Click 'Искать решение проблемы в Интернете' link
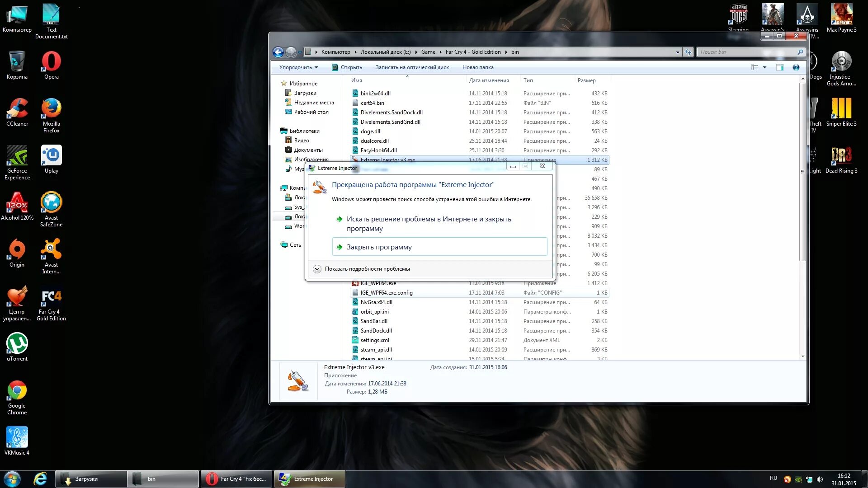The image size is (868, 488). click(x=429, y=224)
